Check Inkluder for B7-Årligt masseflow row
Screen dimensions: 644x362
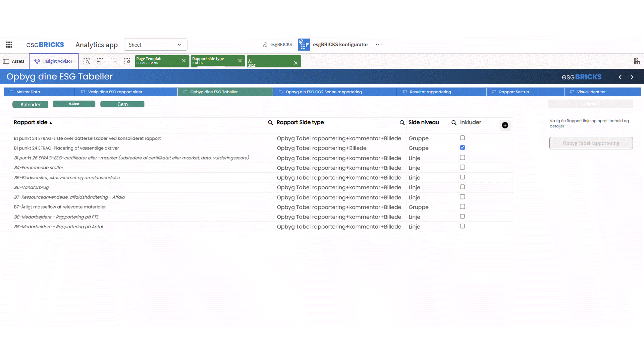point(463,206)
